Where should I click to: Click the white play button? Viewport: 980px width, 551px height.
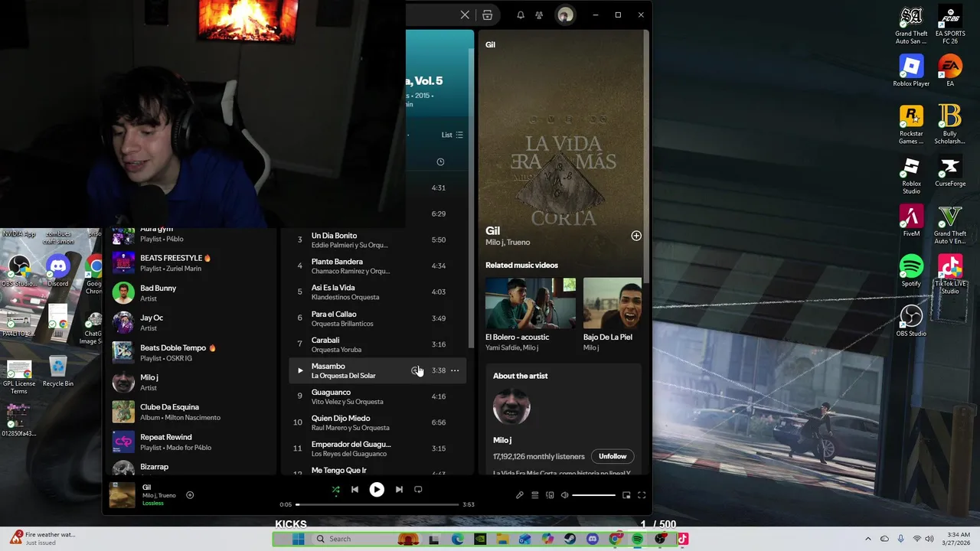tap(377, 490)
